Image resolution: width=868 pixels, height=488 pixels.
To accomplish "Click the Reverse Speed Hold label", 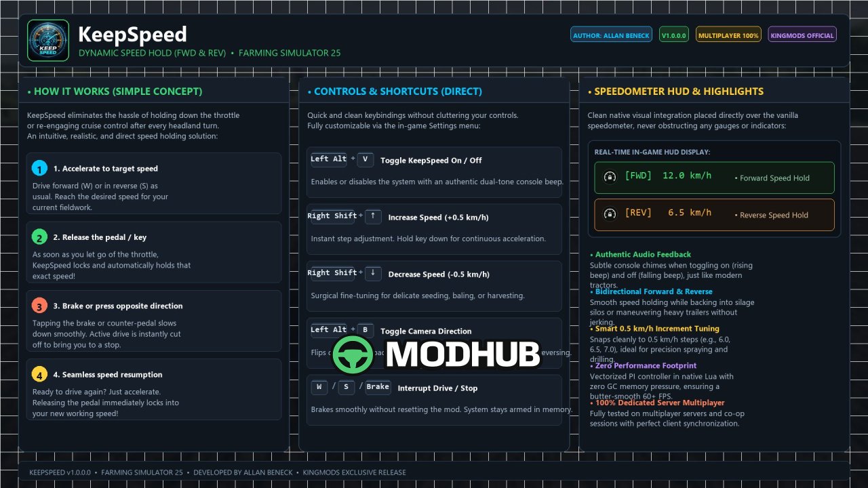I will click(774, 215).
